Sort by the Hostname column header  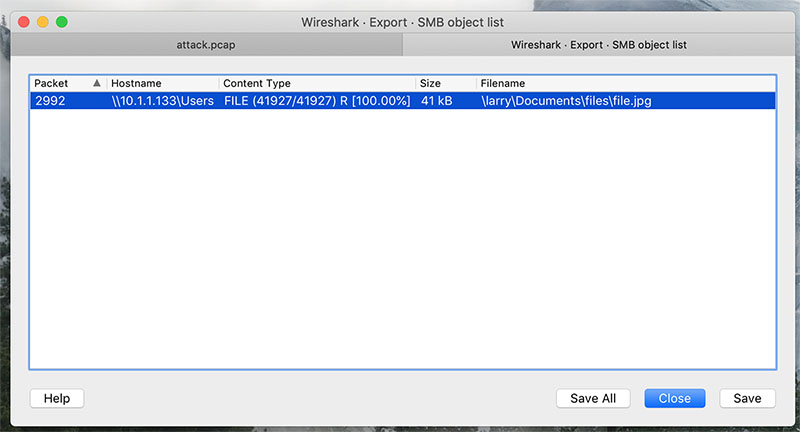(163, 83)
